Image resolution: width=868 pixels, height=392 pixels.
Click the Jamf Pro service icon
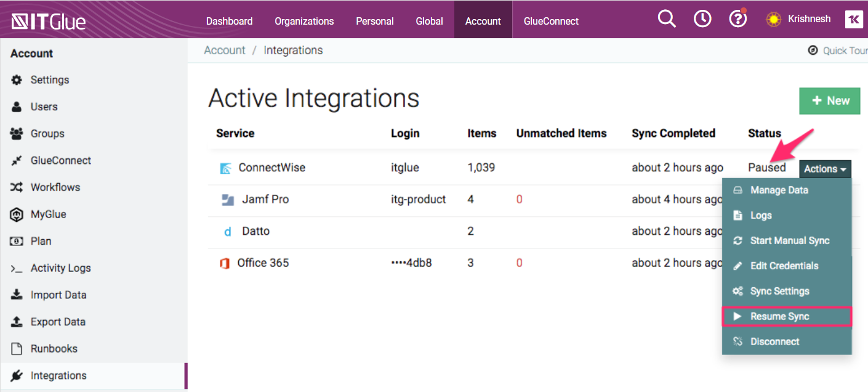click(228, 200)
